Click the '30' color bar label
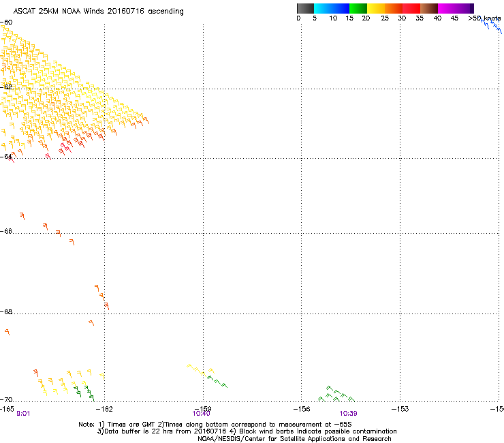 point(402,18)
